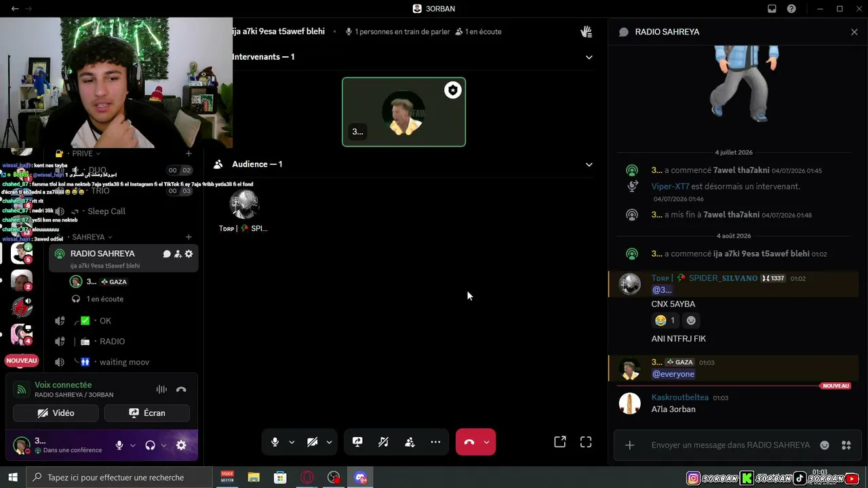868x488 pixels.
Task: Move to audience with the person-arrow icon
Action: [410, 442]
